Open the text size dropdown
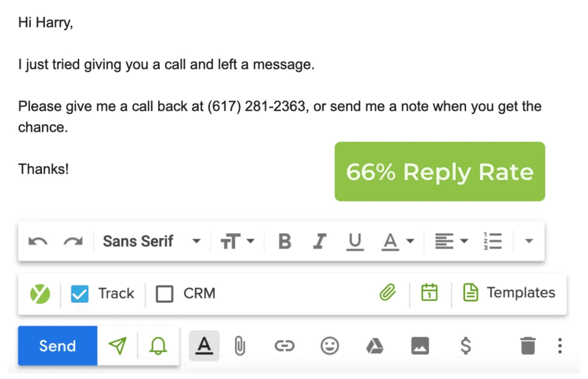The image size is (588, 379). pos(237,241)
